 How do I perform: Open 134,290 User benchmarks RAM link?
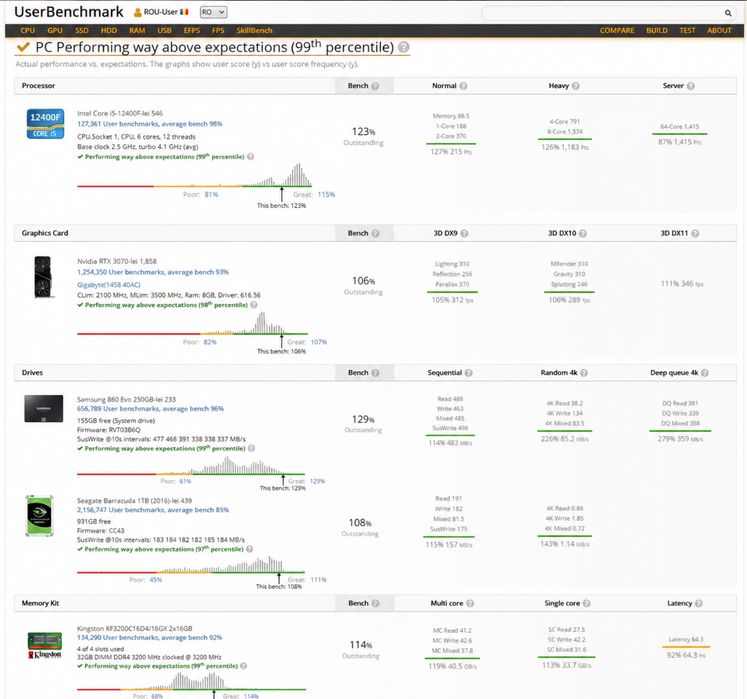tap(150, 638)
